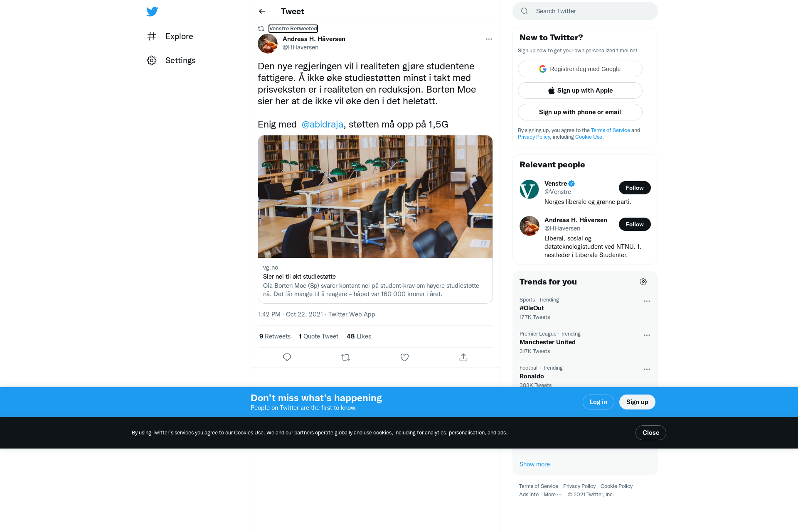This screenshot has width=798, height=532.
Task: Follow the Venstre account
Action: pyautogui.click(x=635, y=188)
